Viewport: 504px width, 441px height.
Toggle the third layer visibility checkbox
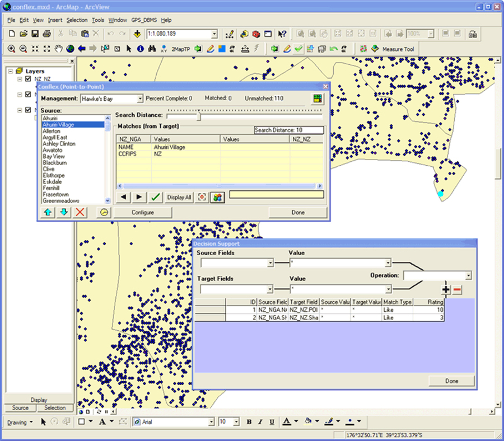pyautogui.click(x=28, y=110)
